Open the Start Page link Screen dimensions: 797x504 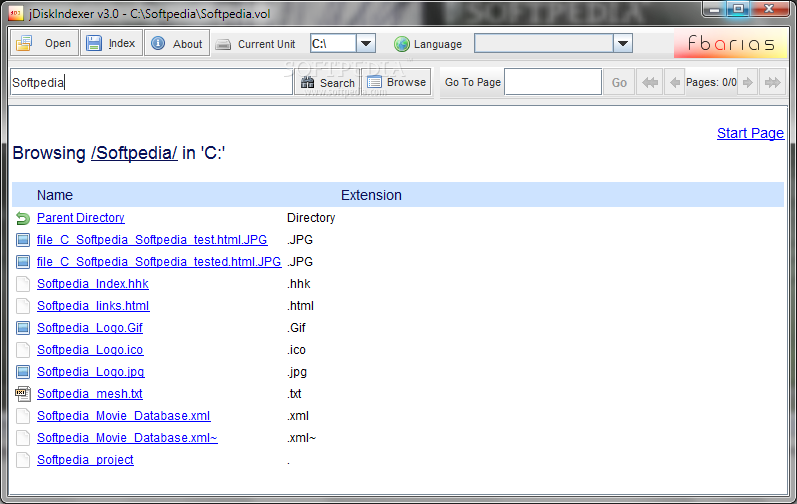750,133
